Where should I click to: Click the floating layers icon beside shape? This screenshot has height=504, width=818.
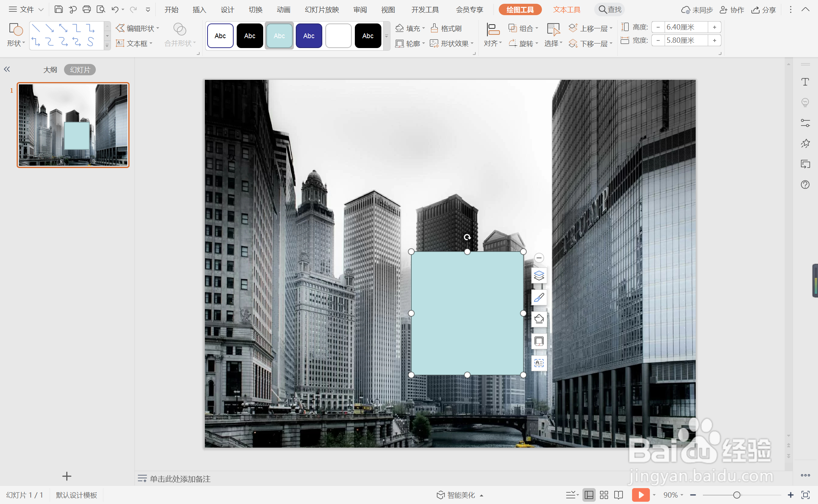coord(539,275)
